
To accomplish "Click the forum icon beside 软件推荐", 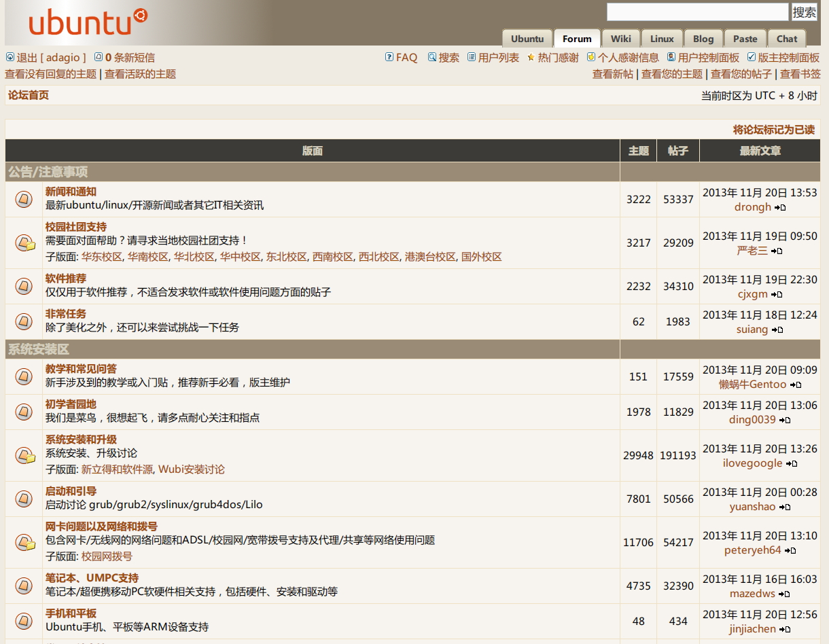I will [24, 286].
